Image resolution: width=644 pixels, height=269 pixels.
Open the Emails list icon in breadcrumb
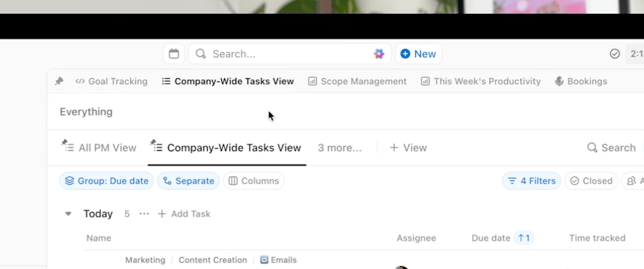click(x=264, y=260)
